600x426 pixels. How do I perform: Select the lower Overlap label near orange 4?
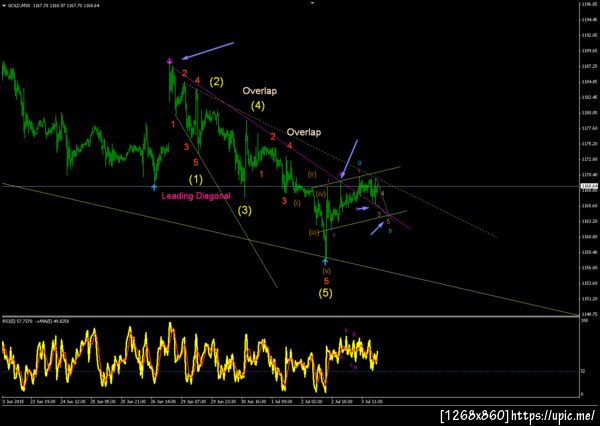coord(304,132)
